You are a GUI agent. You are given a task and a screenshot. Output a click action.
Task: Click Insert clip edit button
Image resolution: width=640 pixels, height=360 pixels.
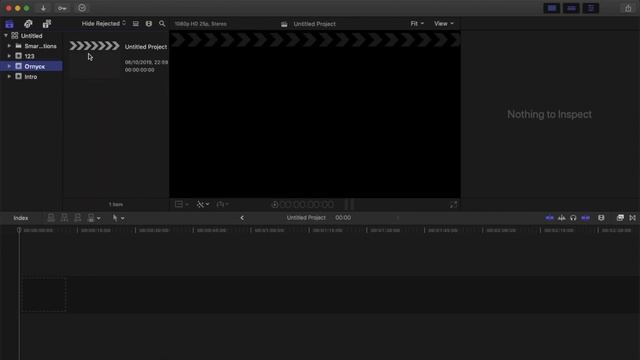64,218
